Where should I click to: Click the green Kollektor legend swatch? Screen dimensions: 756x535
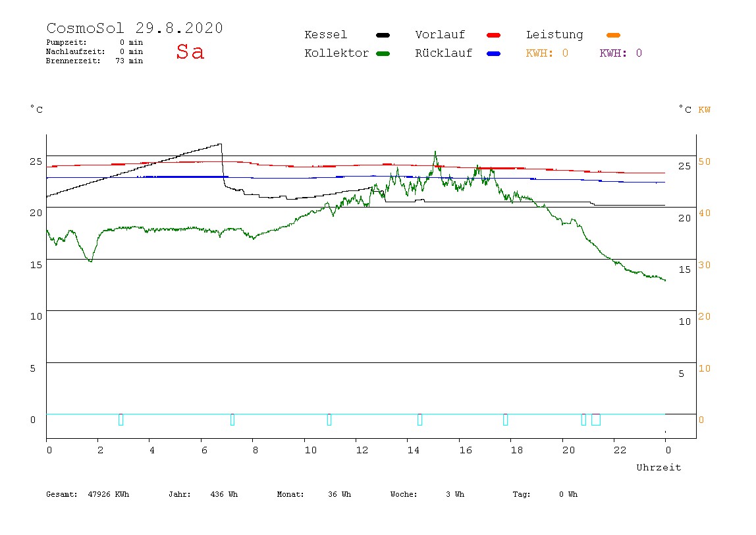point(383,53)
